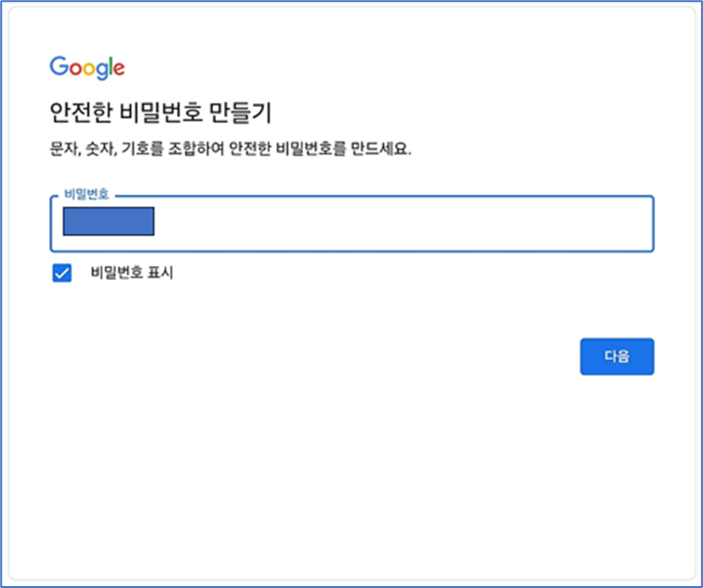The height and width of the screenshot is (588, 703).
Task: Click the Google logo
Action: (87, 68)
